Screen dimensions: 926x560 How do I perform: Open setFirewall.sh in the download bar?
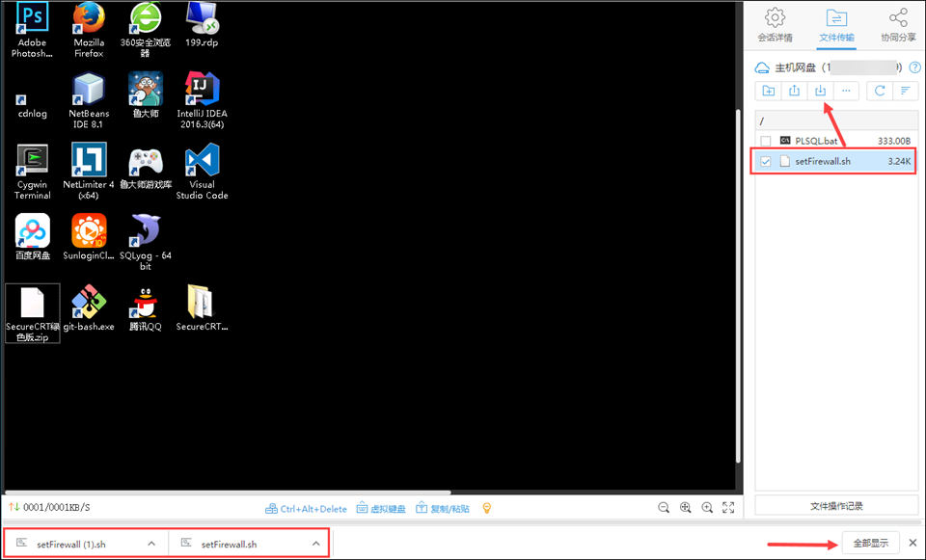tap(229, 544)
